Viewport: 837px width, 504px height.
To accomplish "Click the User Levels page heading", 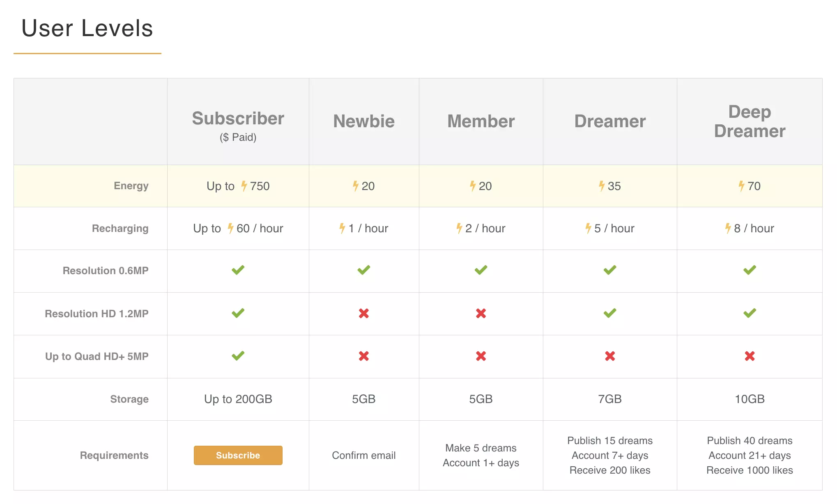I will [x=87, y=28].
